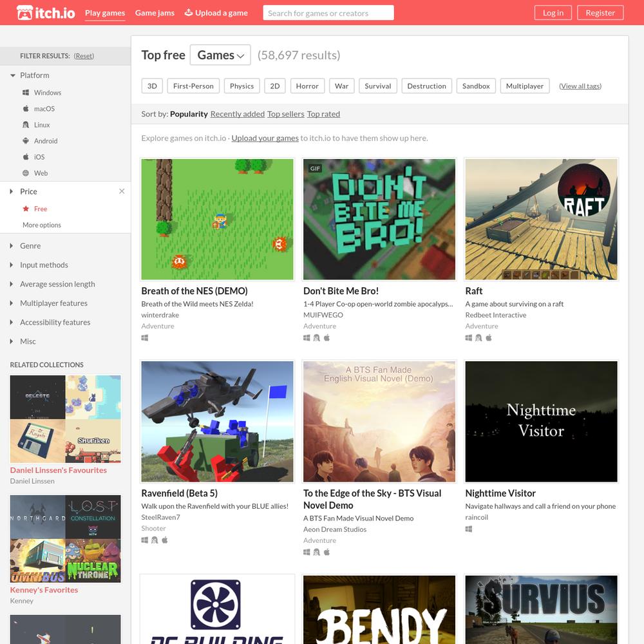
Task: Filter by Android robot icon
Action: pyautogui.click(x=26, y=140)
